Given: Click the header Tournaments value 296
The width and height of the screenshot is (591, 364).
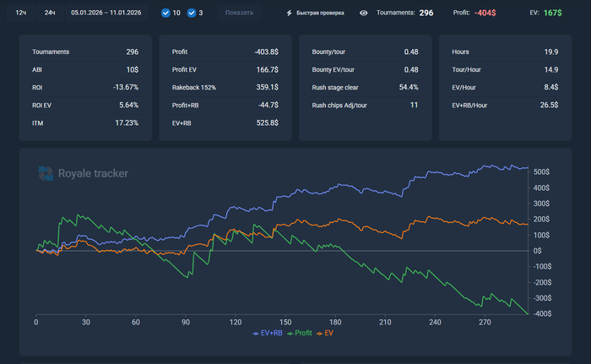Looking at the screenshot, I should pyautogui.click(x=426, y=13).
